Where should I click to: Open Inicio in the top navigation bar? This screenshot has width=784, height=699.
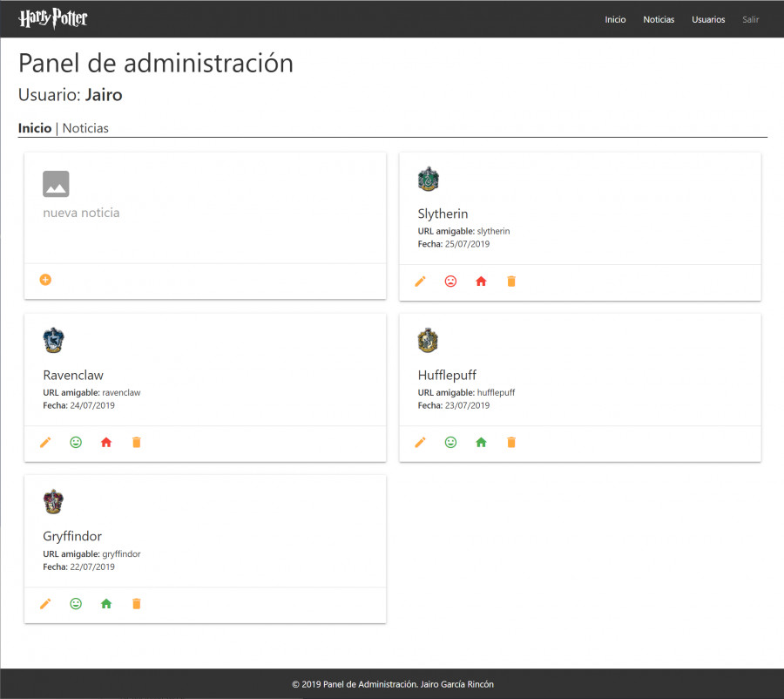tap(615, 19)
